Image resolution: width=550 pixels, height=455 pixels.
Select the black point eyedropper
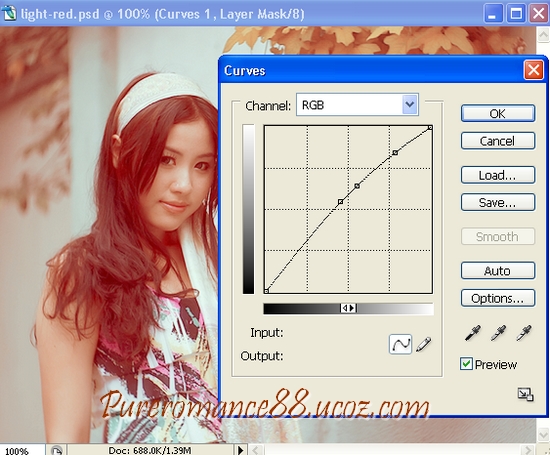click(472, 333)
